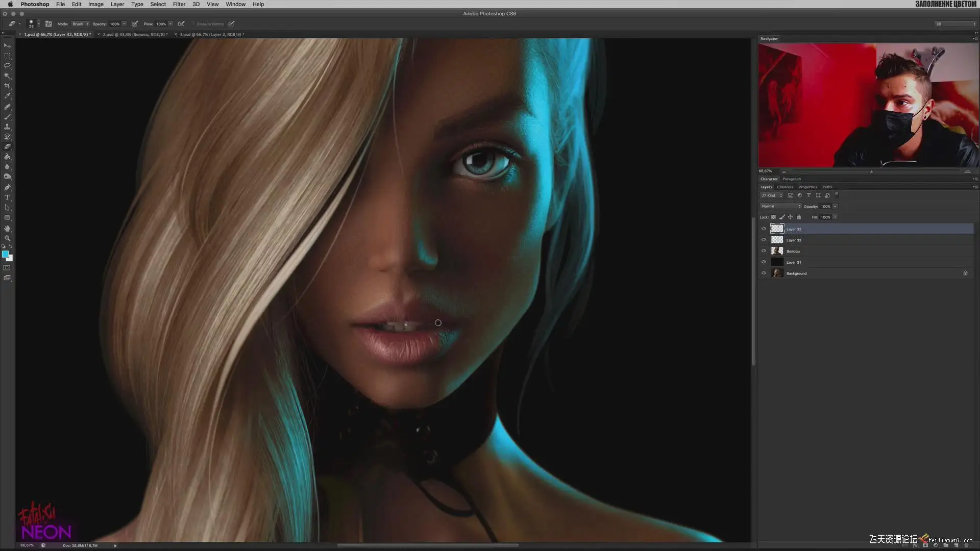Click the foreground cyan color swatch
The height and width of the screenshot is (551, 980).
click(5, 254)
